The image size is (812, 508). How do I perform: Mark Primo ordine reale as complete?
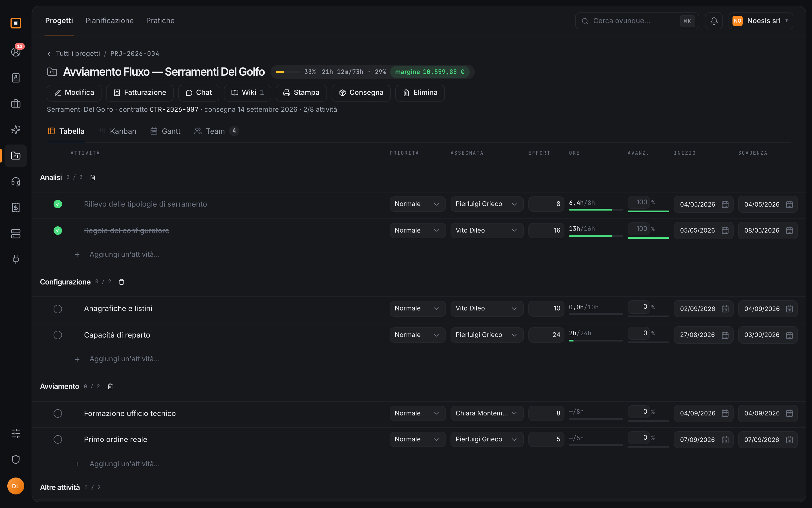(x=58, y=439)
